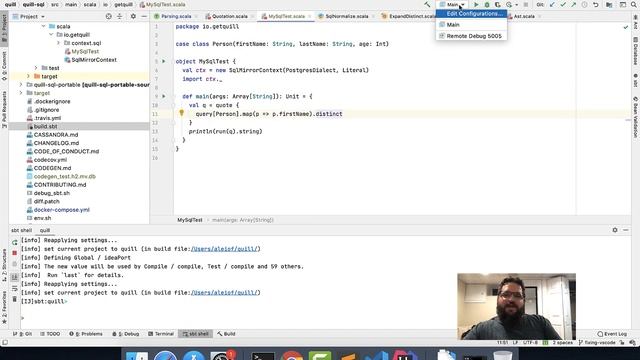
Task: Toggle soft-wrap in the sbt shell toolbar
Action: tap(15, 289)
